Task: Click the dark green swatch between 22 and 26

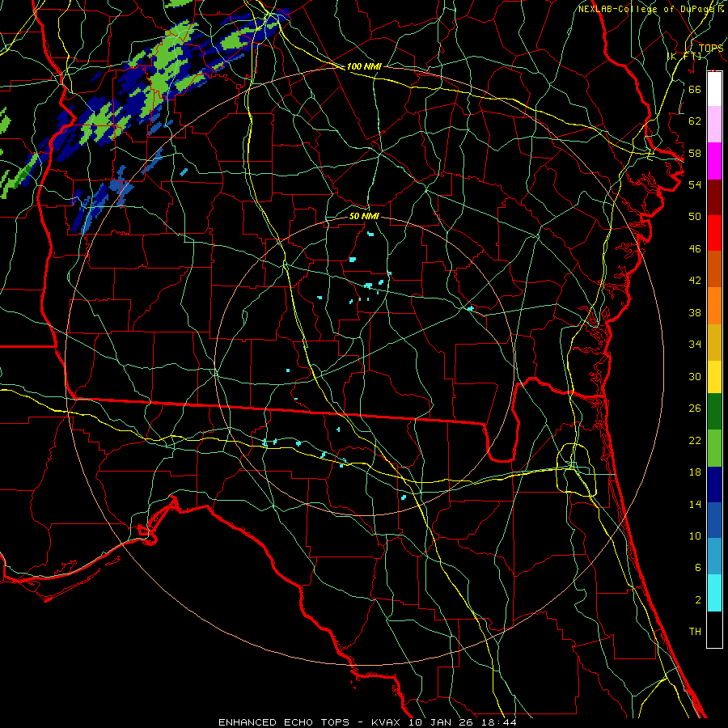Action: (714, 412)
